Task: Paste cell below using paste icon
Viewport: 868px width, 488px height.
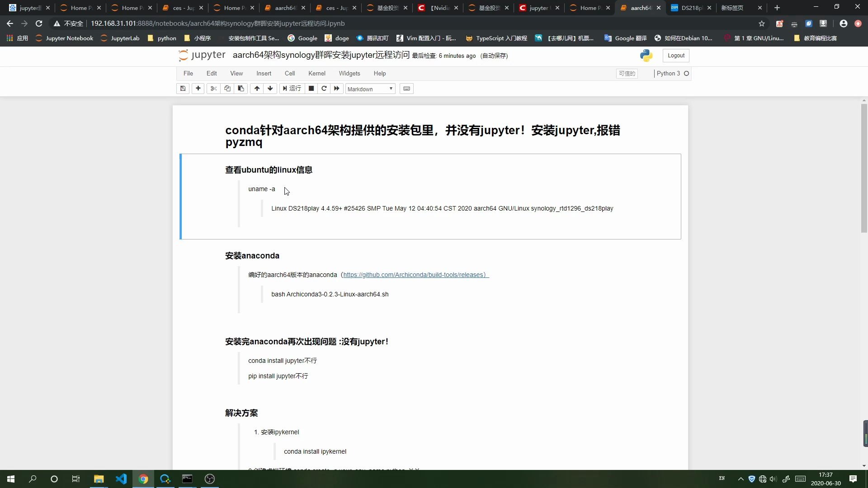Action: click(x=241, y=89)
